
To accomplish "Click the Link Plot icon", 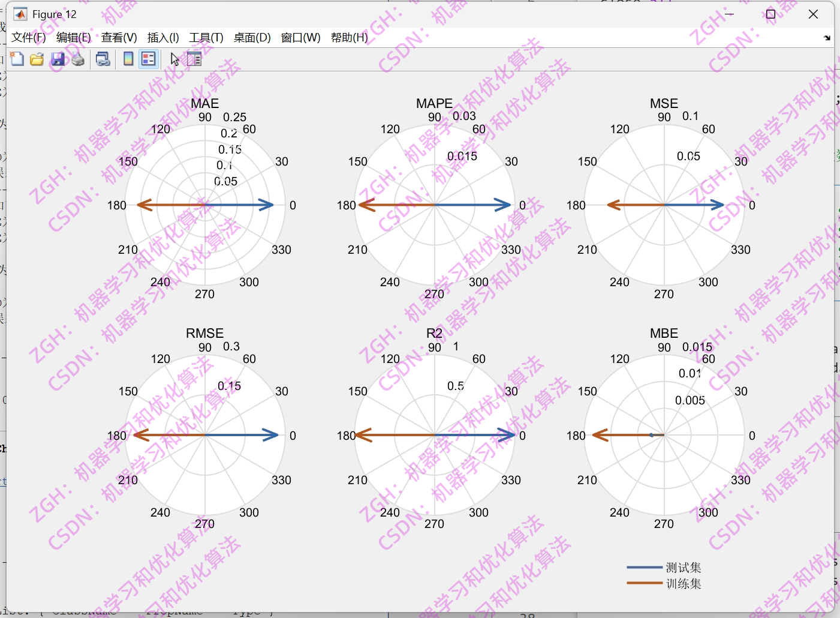I will point(103,59).
